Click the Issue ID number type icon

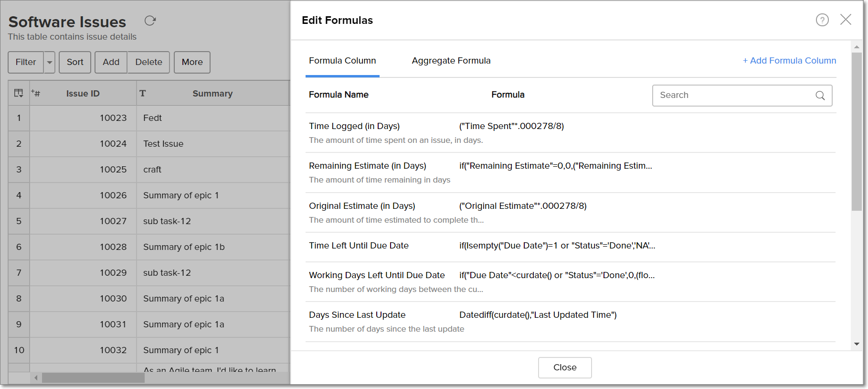(x=36, y=93)
